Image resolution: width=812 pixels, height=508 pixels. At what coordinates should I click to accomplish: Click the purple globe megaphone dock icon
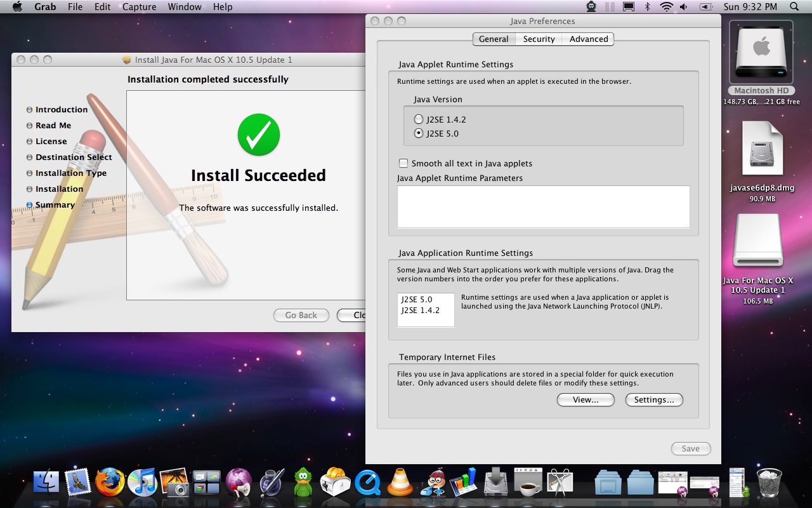(239, 483)
